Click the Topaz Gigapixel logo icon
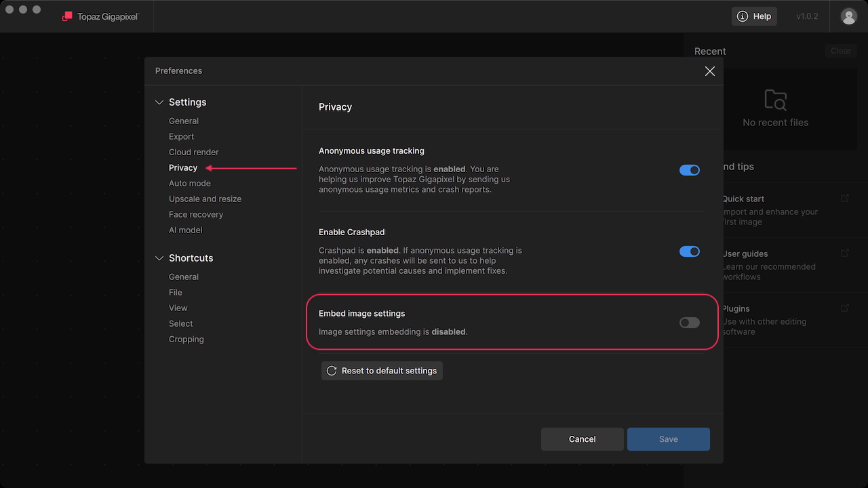The height and width of the screenshot is (488, 868). click(x=67, y=16)
